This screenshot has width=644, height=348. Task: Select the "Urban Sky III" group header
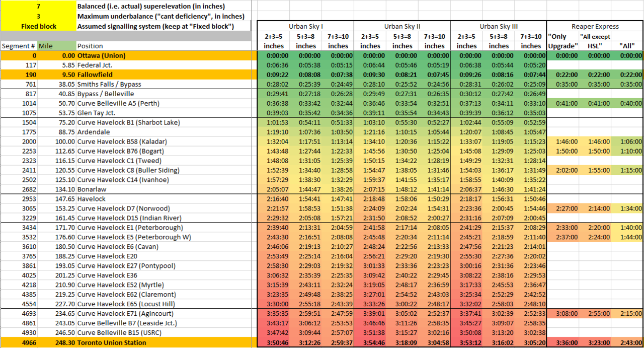498,26
